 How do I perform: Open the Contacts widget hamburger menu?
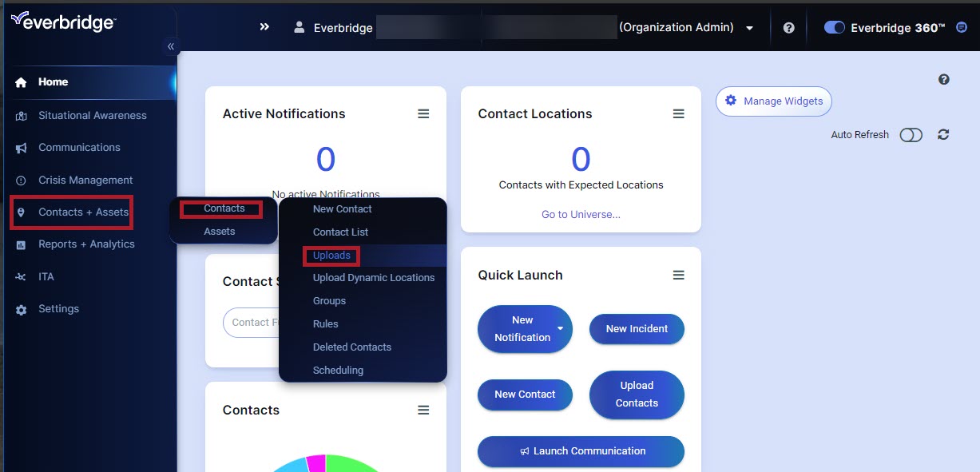(x=423, y=411)
